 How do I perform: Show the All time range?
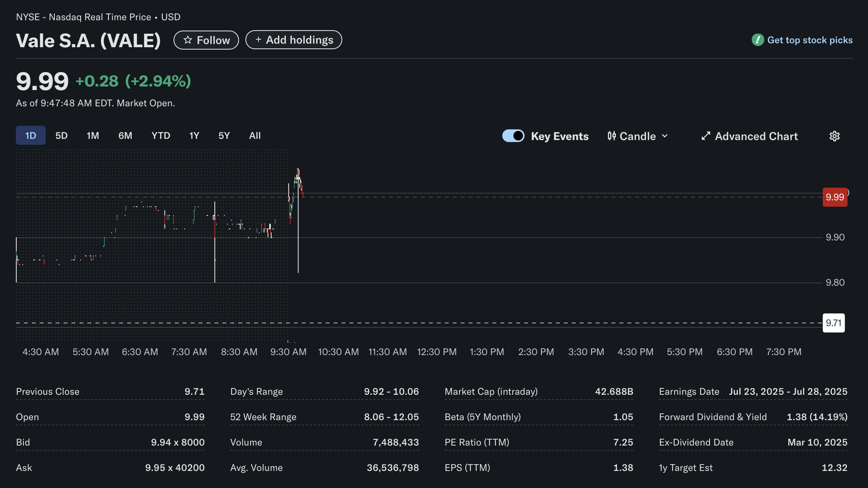pyautogui.click(x=255, y=135)
